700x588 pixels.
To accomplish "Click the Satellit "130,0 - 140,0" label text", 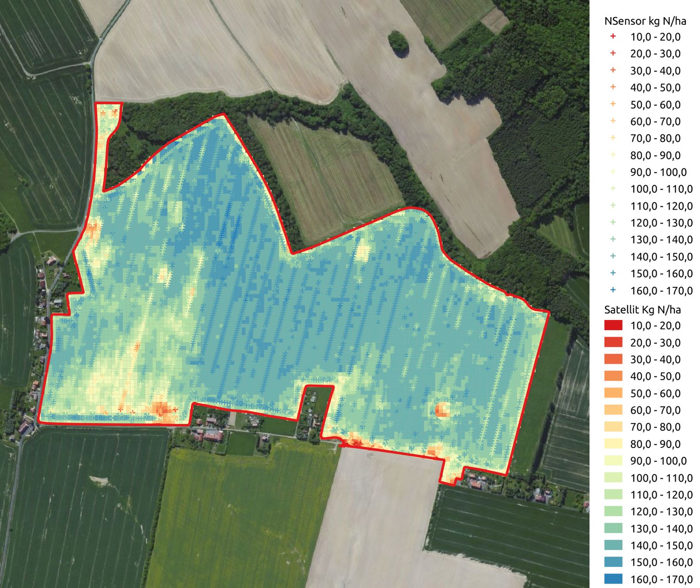I will click(661, 528).
